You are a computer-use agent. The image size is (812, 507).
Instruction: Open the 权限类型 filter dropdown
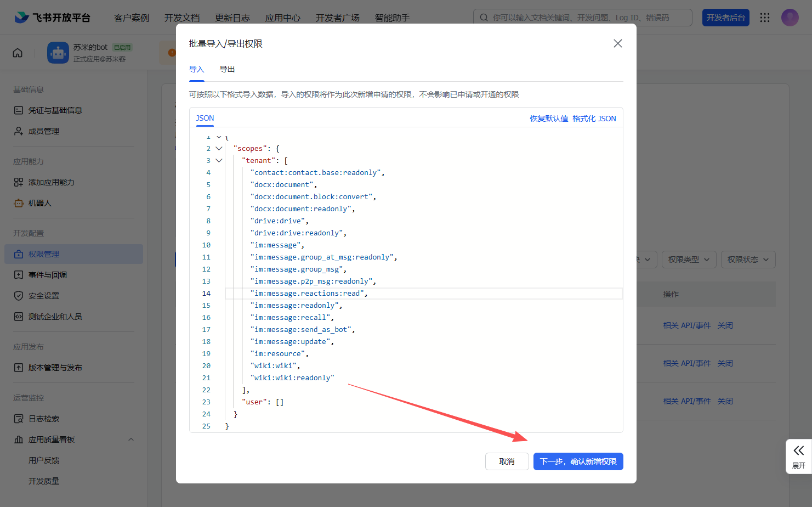click(689, 260)
